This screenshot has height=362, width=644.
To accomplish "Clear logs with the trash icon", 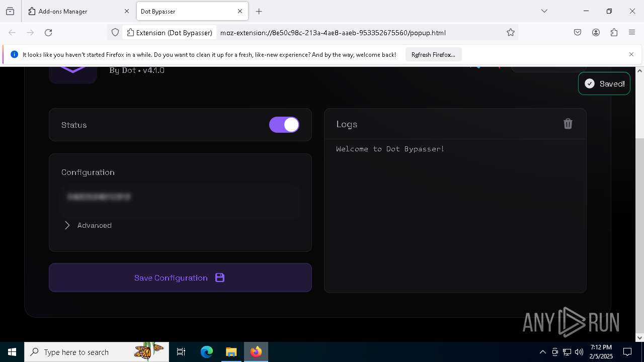I will click(568, 124).
